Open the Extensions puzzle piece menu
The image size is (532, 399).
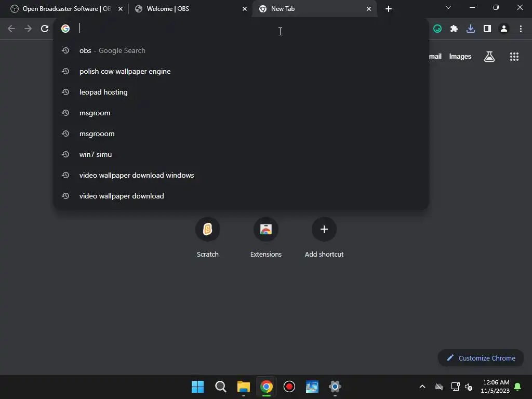454,29
